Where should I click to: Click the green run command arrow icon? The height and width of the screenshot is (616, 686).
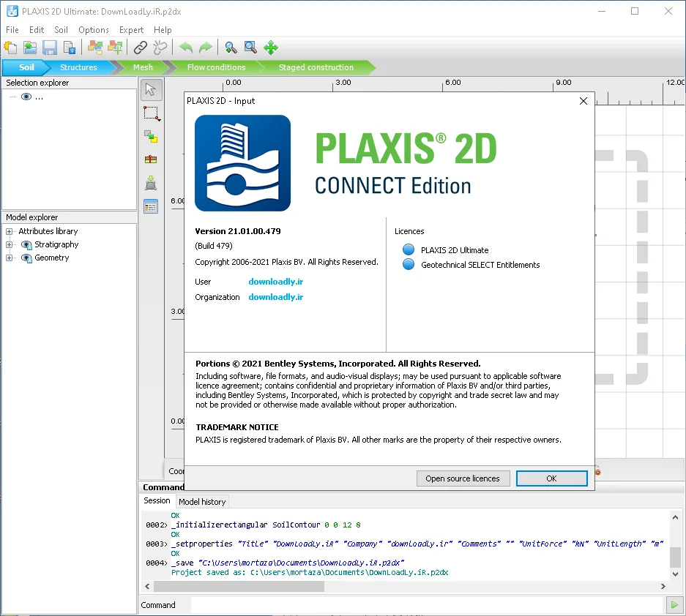pos(674,605)
